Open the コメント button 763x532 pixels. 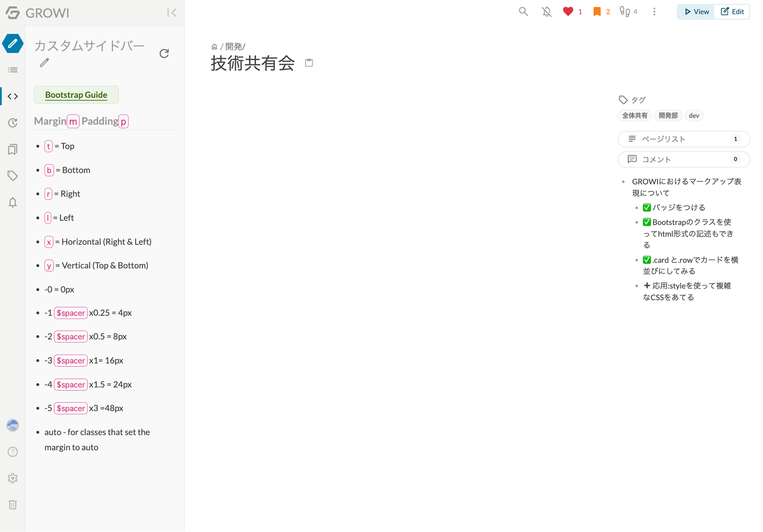(684, 159)
